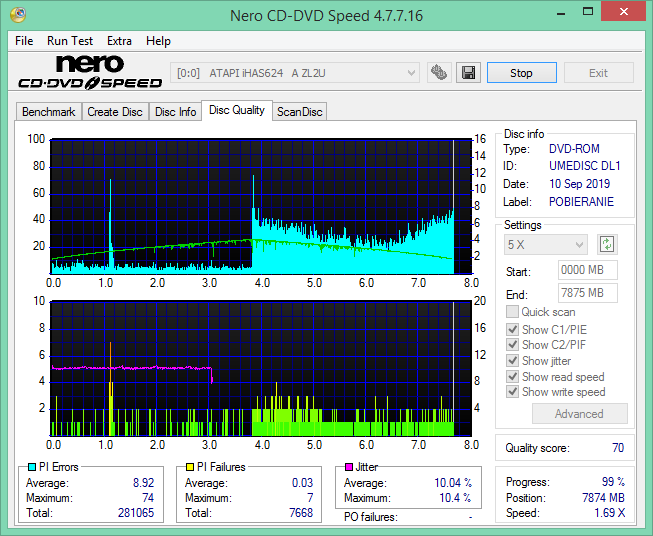Image resolution: width=653 pixels, height=536 pixels.
Task: Open the Run Test menu
Action: point(70,41)
